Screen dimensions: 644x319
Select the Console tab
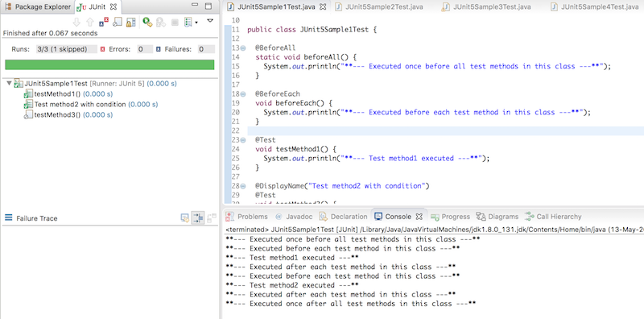pos(393,217)
